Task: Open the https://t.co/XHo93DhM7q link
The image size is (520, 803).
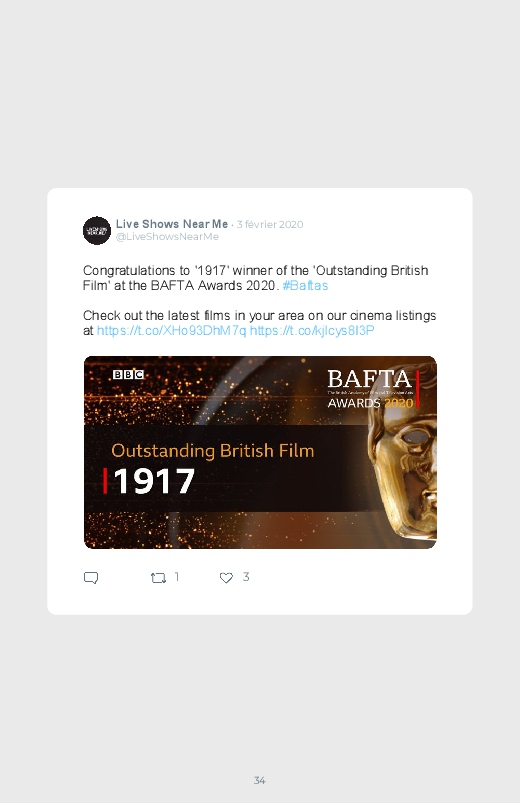Action: (x=172, y=330)
